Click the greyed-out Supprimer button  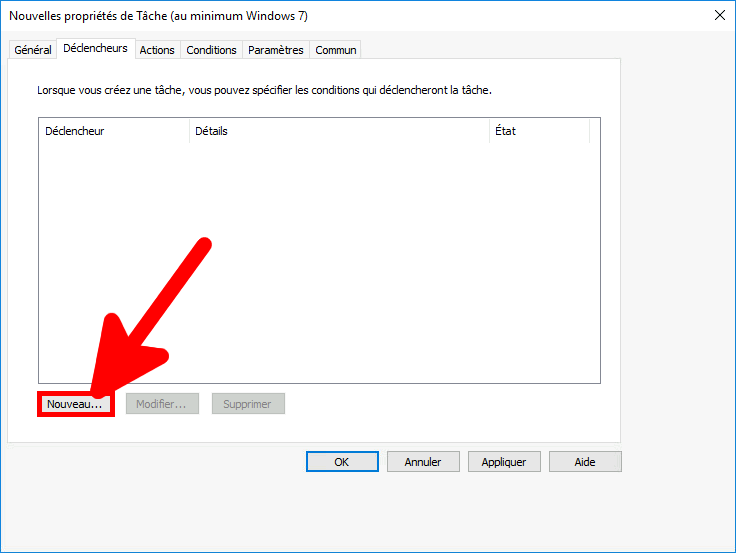pos(248,404)
